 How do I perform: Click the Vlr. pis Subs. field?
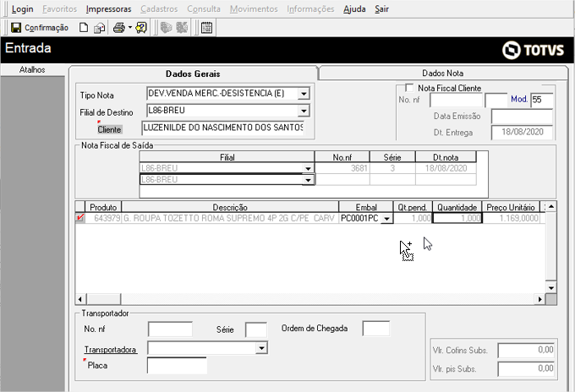pos(526,368)
